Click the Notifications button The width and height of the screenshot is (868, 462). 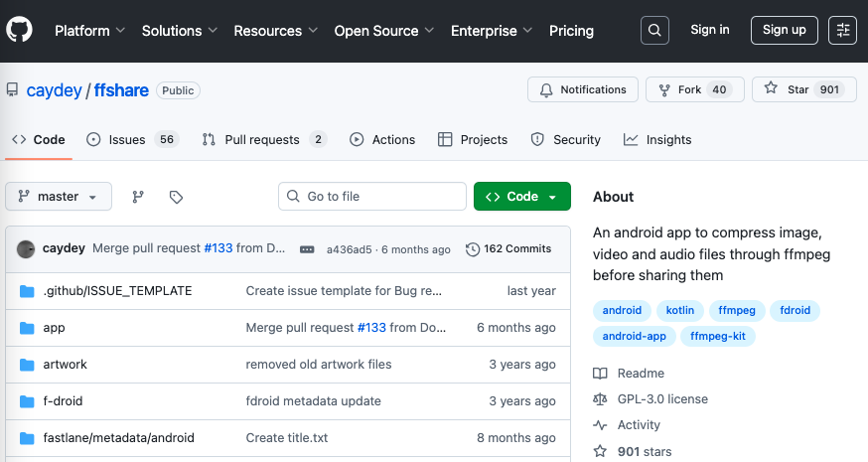coord(583,89)
